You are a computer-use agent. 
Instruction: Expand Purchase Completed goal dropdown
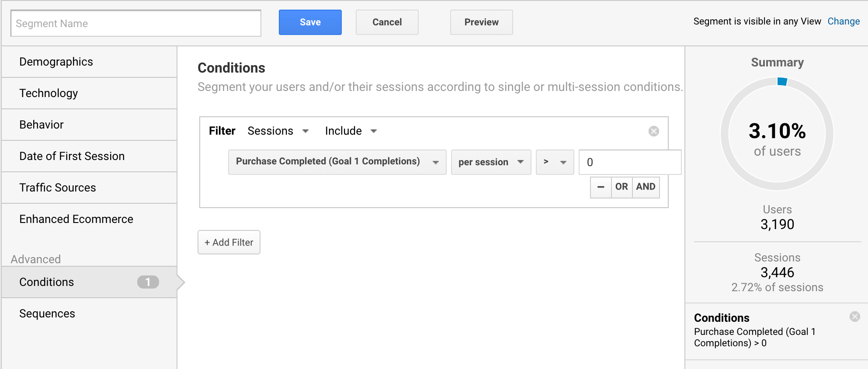[x=337, y=162]
